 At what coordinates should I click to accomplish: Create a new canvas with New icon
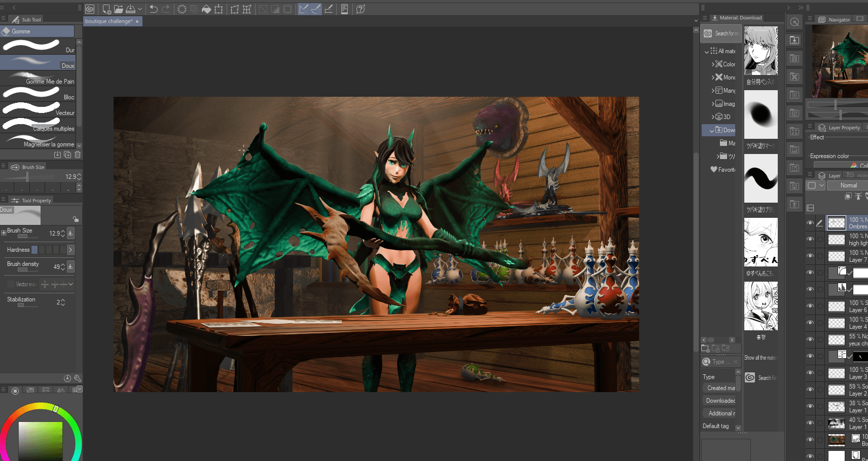pyautogui.click(x=106, y=9)
